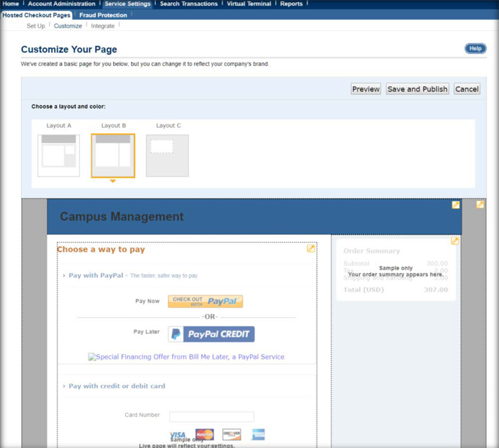The height and width of the screenshot is (448, 499).
Task: Click the American Express logo
Action: pyautogui.click(x=258, y=434)
